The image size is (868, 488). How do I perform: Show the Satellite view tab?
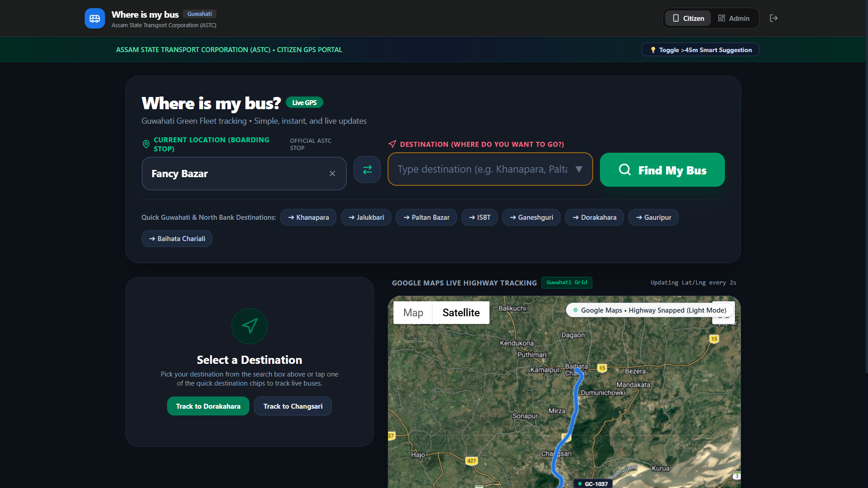461,313
